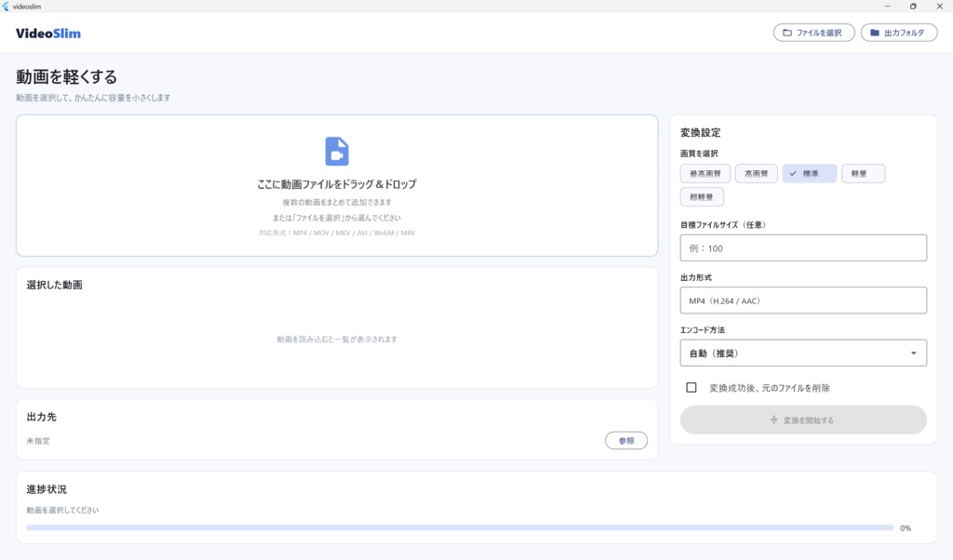Focus the target file size input field
953x560 pixels.
(803, 247)
